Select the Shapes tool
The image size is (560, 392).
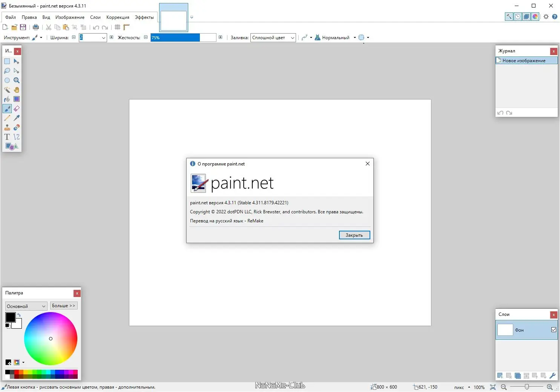12,146
